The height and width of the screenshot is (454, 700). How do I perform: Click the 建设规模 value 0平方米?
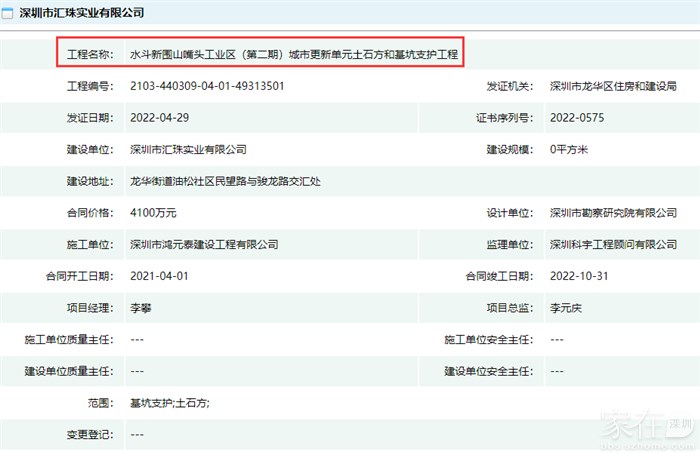click(x=570, y=150)
